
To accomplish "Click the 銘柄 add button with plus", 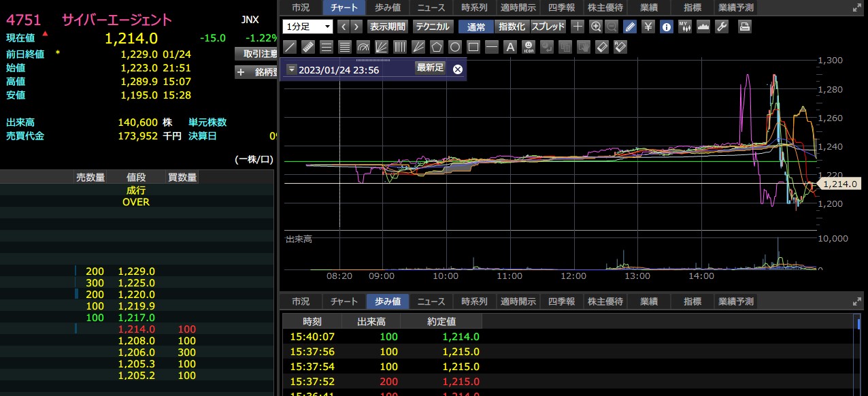I will pyautogui.click(x=256, y=72).
